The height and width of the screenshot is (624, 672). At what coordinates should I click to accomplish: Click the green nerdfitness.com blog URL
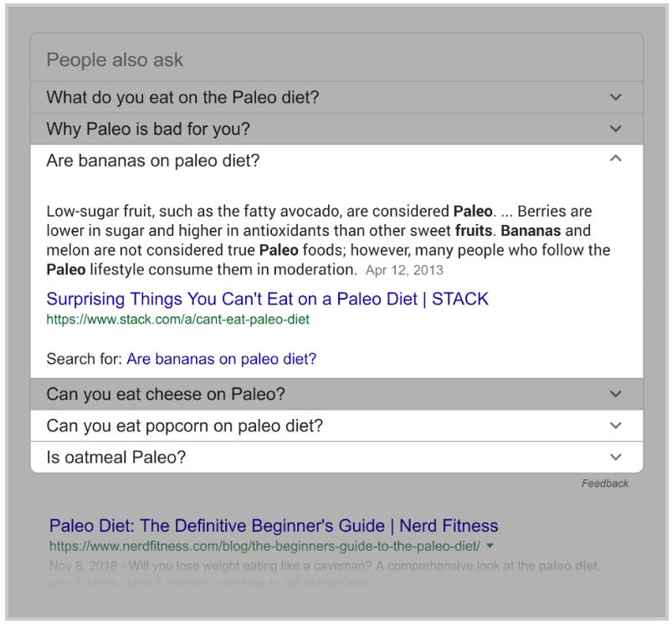[264, 546]
